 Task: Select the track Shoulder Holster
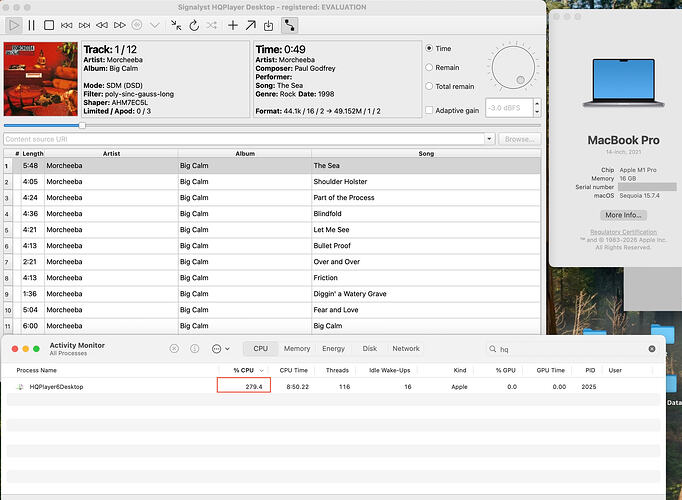click(x=272, y=182)
